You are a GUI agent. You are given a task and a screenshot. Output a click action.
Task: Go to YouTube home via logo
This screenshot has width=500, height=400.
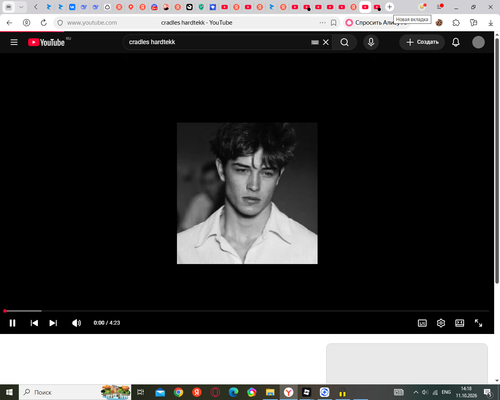(46, 42)
